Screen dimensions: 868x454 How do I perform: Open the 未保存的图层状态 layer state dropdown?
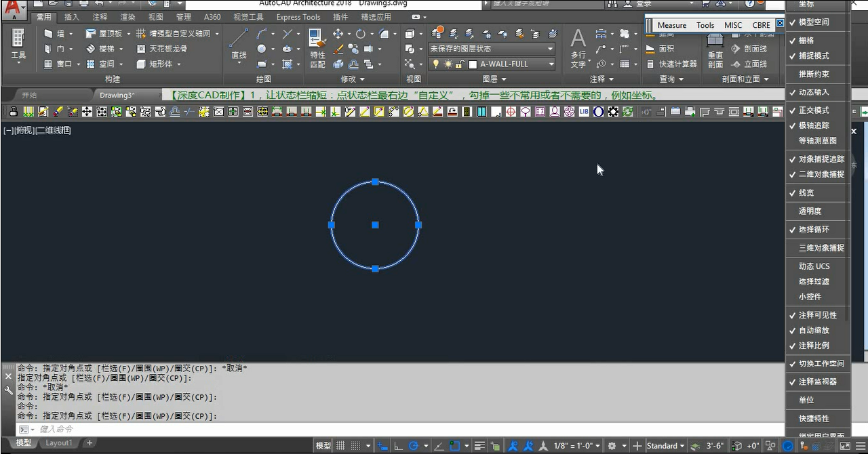(492, 49)
